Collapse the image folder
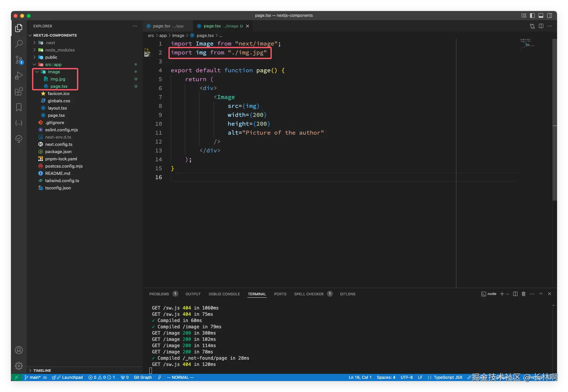This screenshot has height=392, width=568. coord(53,72)
